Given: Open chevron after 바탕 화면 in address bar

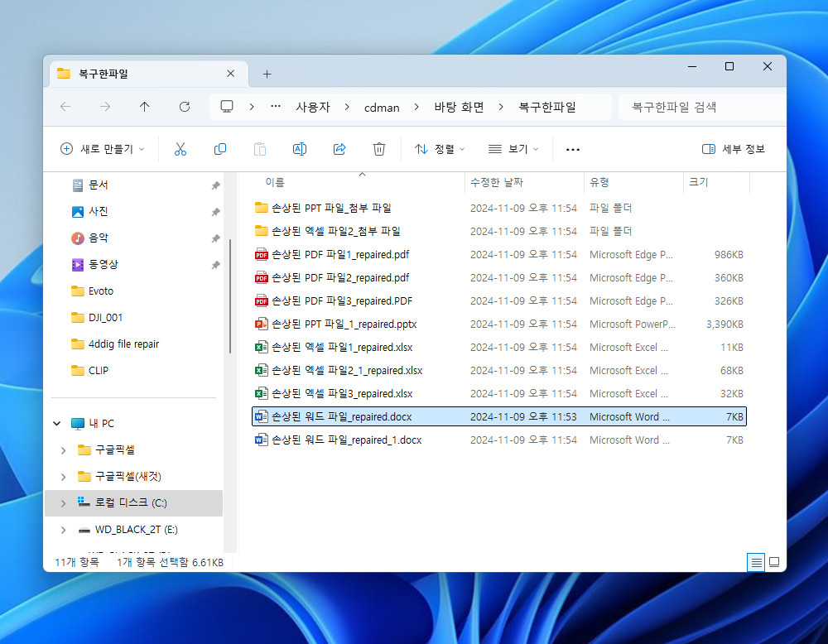Looking at the screenshot, I should click(x=501, y=107).
